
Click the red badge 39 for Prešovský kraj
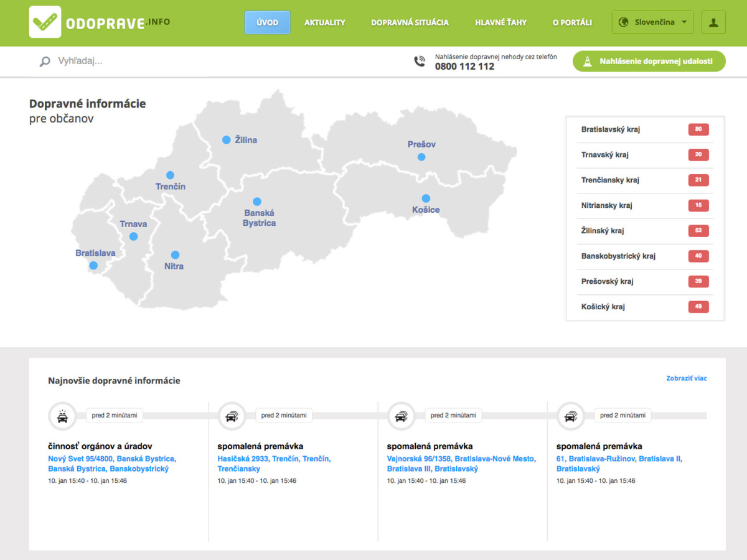pyautogui.click(x=698, y=281)
